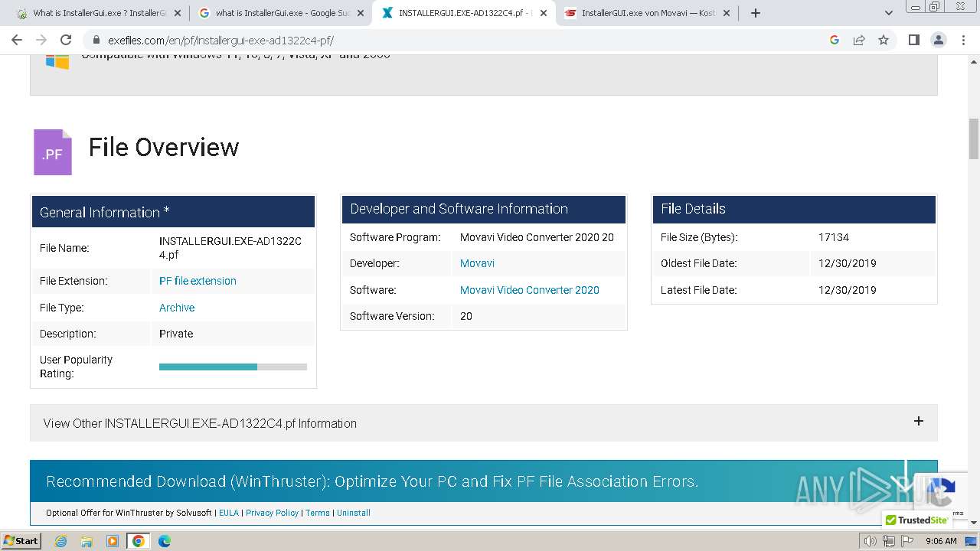Screen dimensions: 980x551
Task: Select the Software Version value 20
Action: tap(466, 316)
